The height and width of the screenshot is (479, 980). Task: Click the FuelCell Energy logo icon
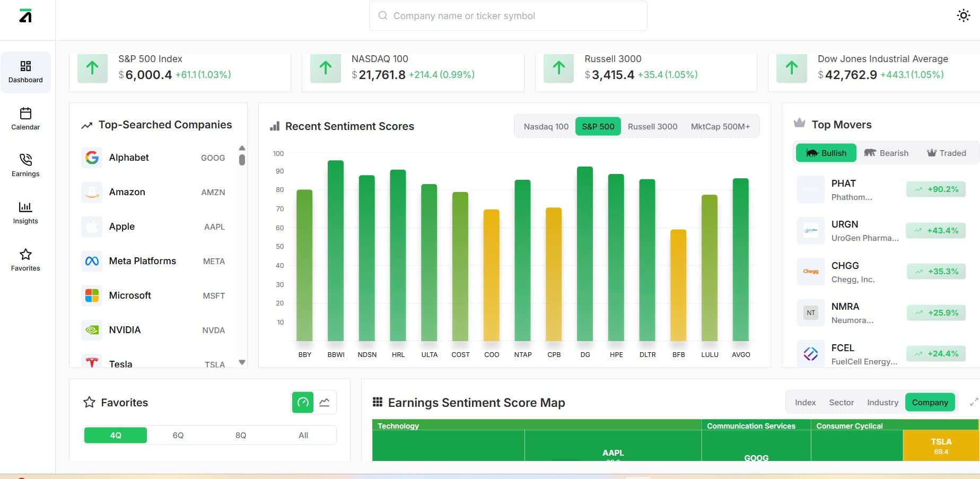811,354
